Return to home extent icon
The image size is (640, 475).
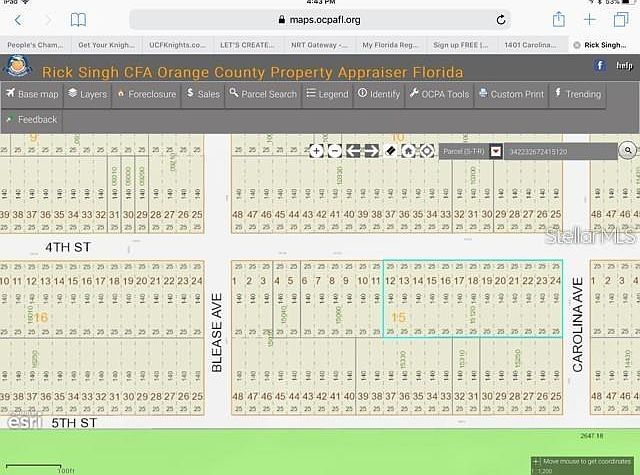coord(409,151)
